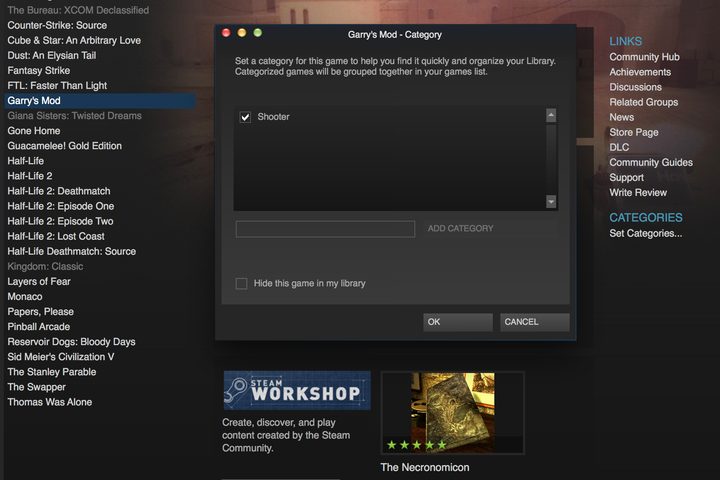This screenshot has width=720, height=480.
Task: Select Half-Life 2 in library list
Action: [30, 176]
